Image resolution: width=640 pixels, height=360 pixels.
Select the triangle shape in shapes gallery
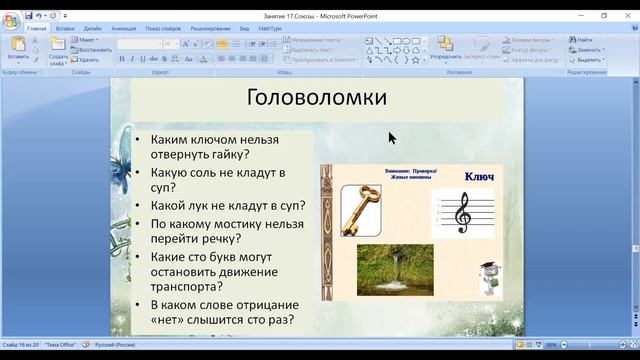click(x=369, y=51)
